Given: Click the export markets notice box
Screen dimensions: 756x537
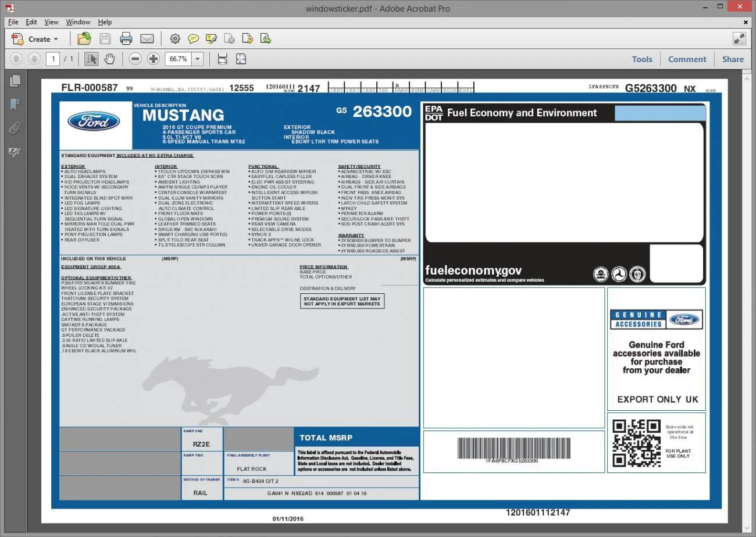Looking at the screenshot, I should point(342,301).
